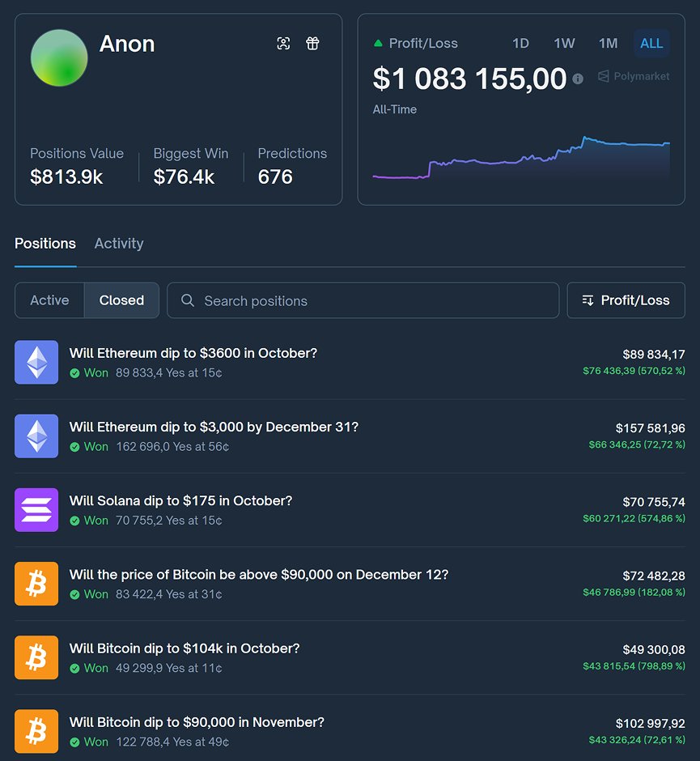
Task: Click the Positions Value $813.9k stat
Action: pyautogui.click(x=77, y=167)
